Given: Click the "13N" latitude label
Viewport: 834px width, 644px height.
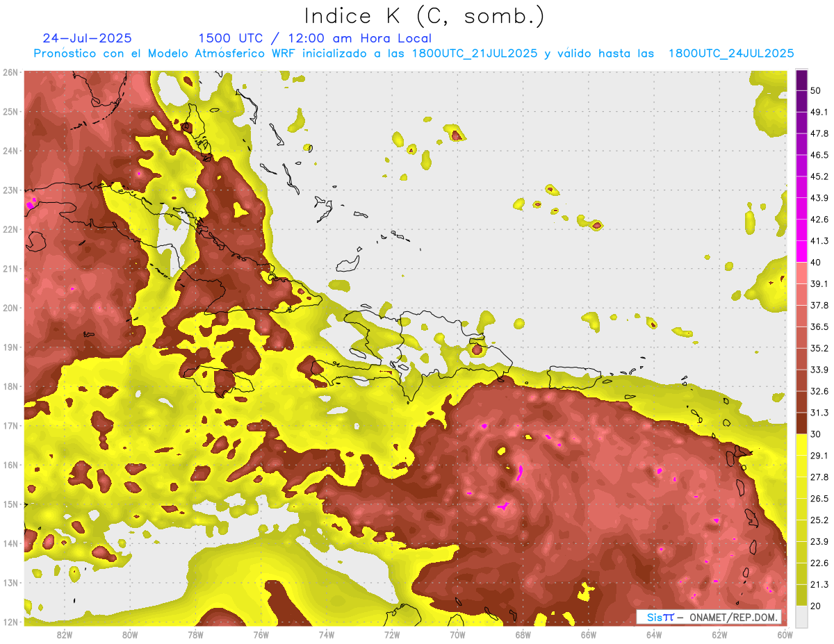Looking at the screenshot, I should (10, 582).
